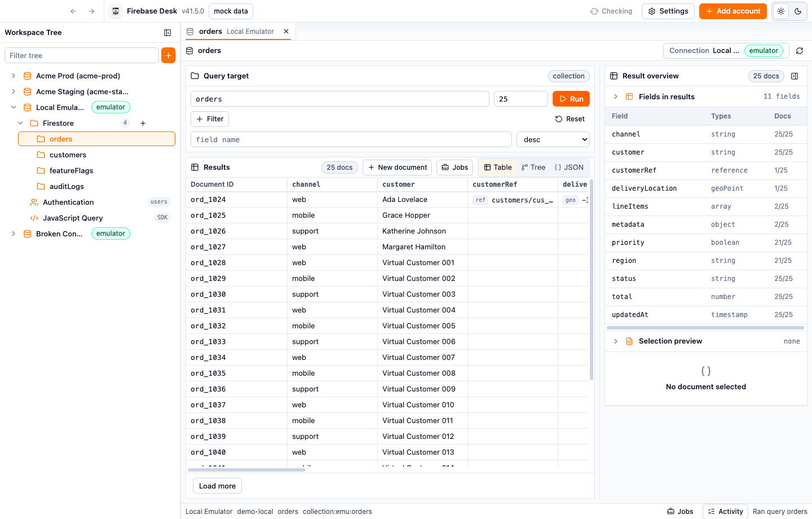Add a tree item with the orange plus

tap(168, 55)
